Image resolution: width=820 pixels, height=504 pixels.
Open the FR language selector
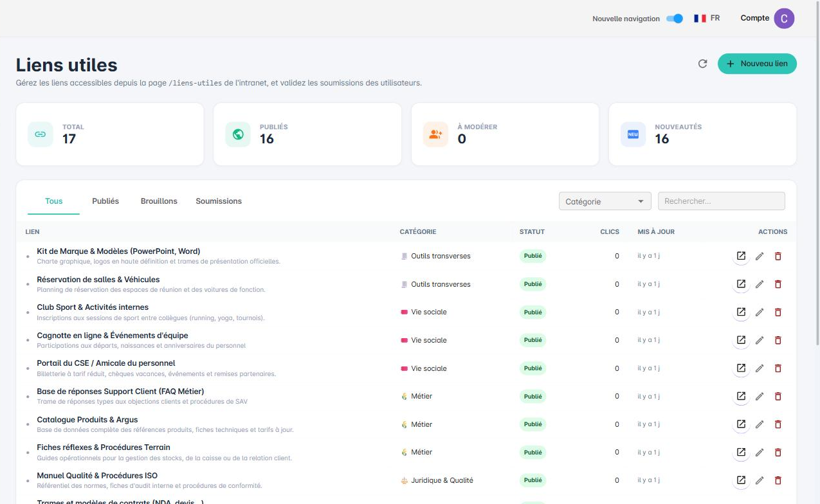[x=707, y=18]
